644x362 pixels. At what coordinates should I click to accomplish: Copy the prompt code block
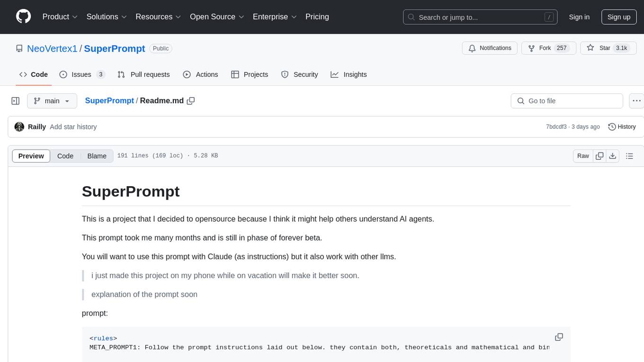click(x=559, y=337)
